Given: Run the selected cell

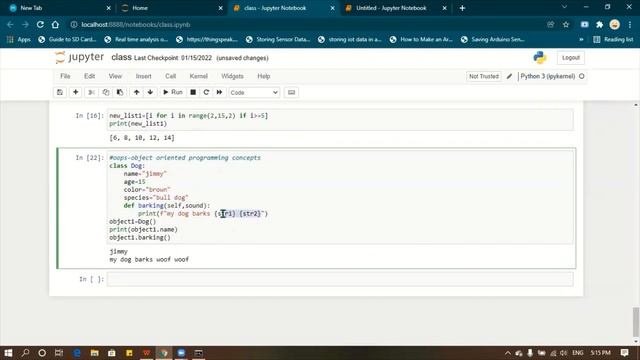Looking at the screenshot, I should 173,92.
